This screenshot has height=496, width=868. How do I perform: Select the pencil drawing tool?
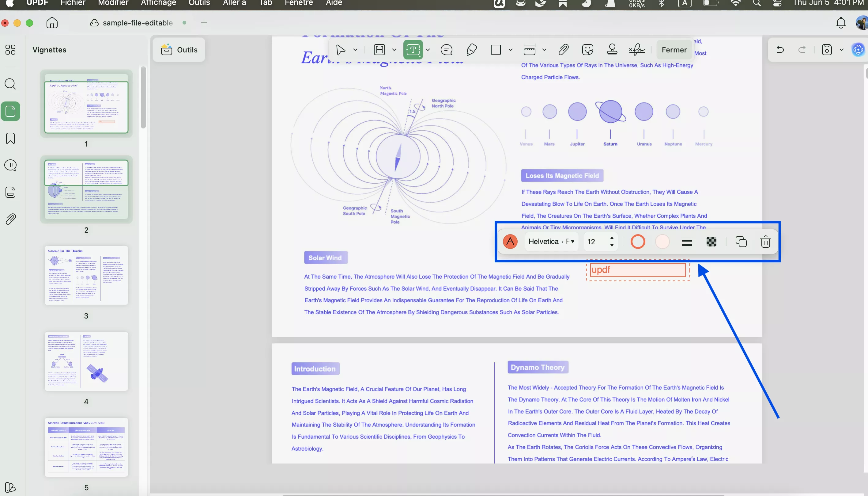(471, 50)
